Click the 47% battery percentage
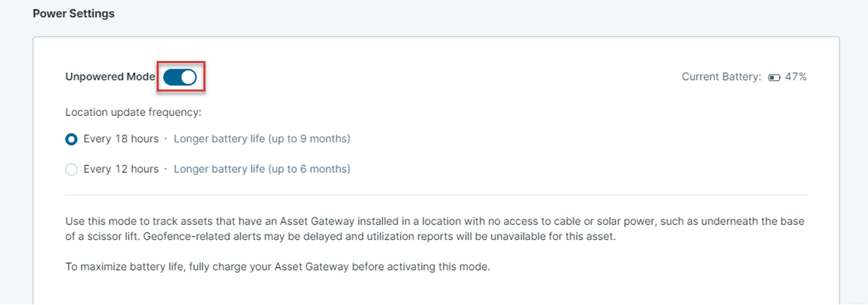The width and height of the screenshot is (868, 305). pos(795,77)
